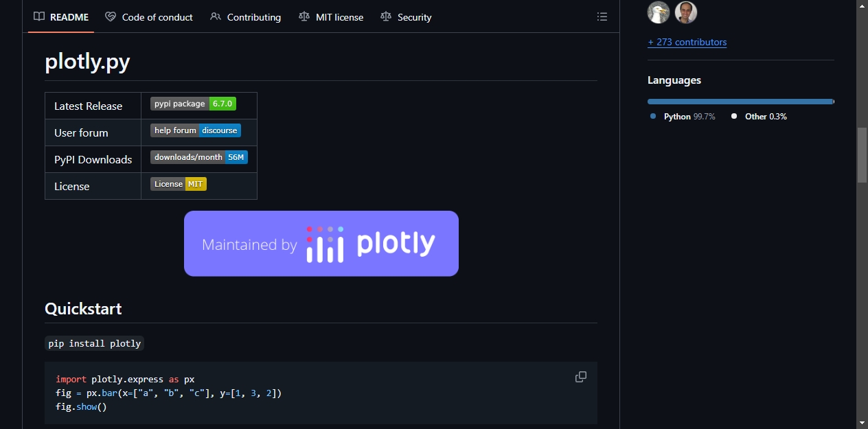
Task: Copy the code snippet with copy icon
Action: click(581, 377)
